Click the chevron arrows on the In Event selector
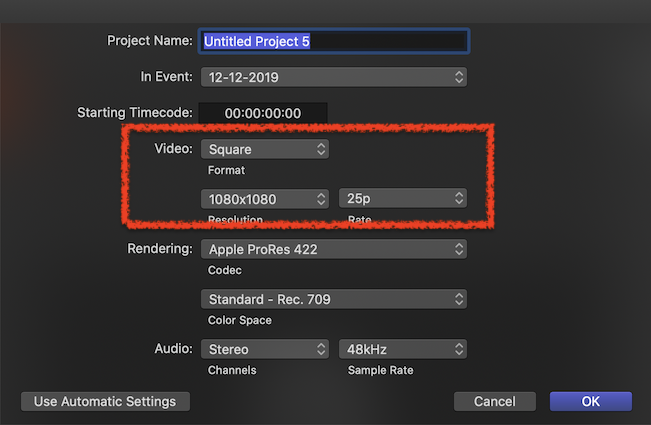 [459, 77]
